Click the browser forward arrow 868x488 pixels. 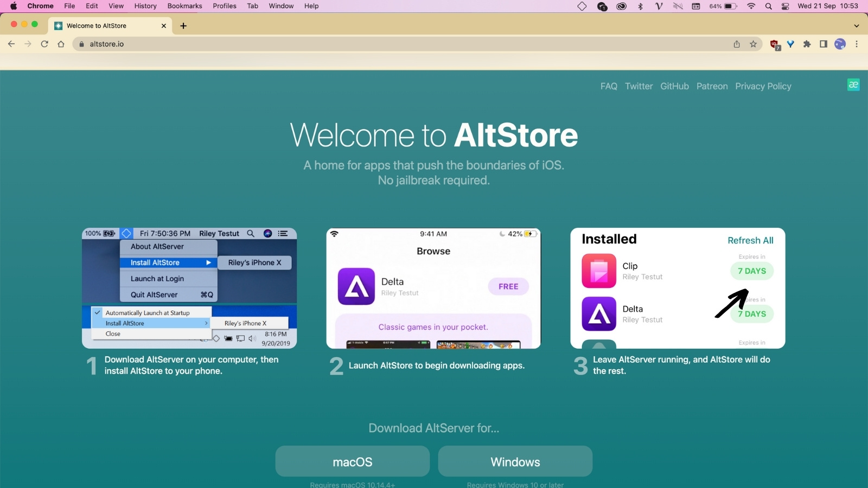[x=28, y=44]
